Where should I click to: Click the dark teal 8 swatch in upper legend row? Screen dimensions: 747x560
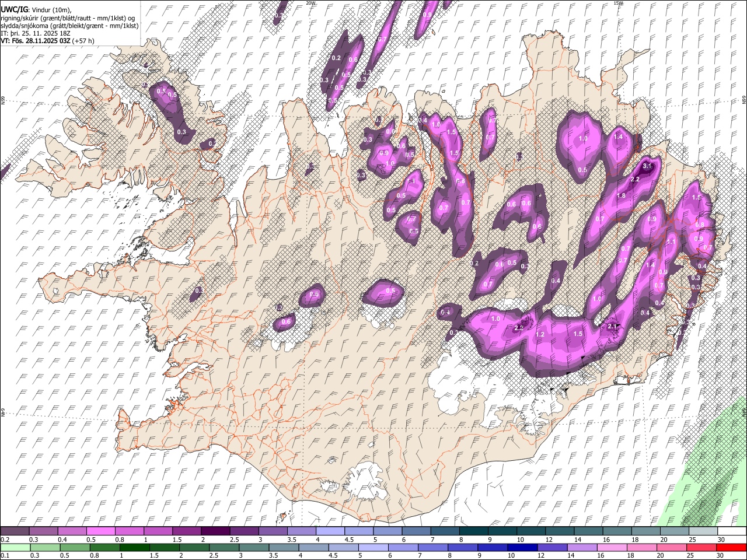[473, 531]
